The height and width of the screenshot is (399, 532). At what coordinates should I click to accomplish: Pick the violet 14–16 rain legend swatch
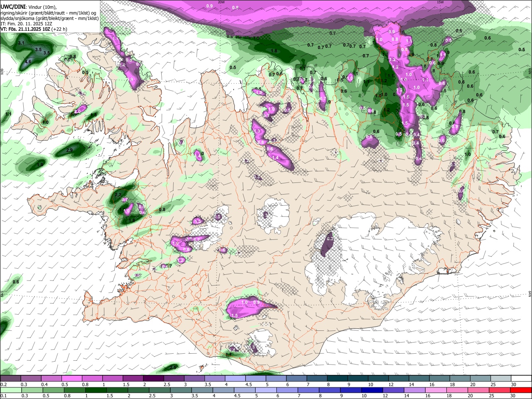pyautogui.click(x=414, y=390)
